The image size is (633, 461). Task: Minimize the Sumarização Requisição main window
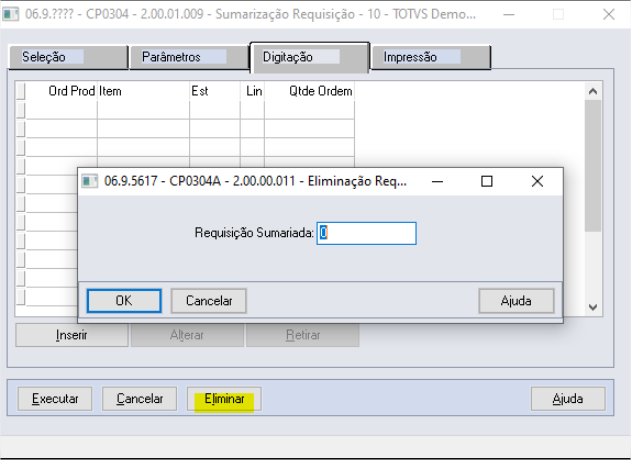[509, 15]
